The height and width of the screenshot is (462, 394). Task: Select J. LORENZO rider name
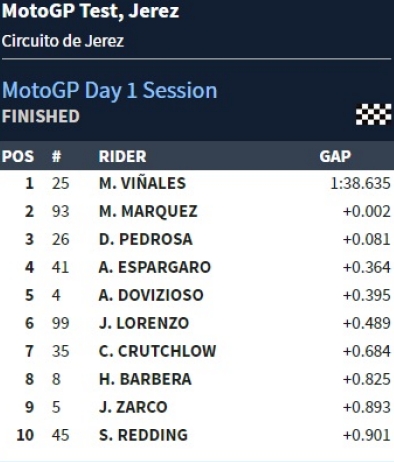[144, 323]
